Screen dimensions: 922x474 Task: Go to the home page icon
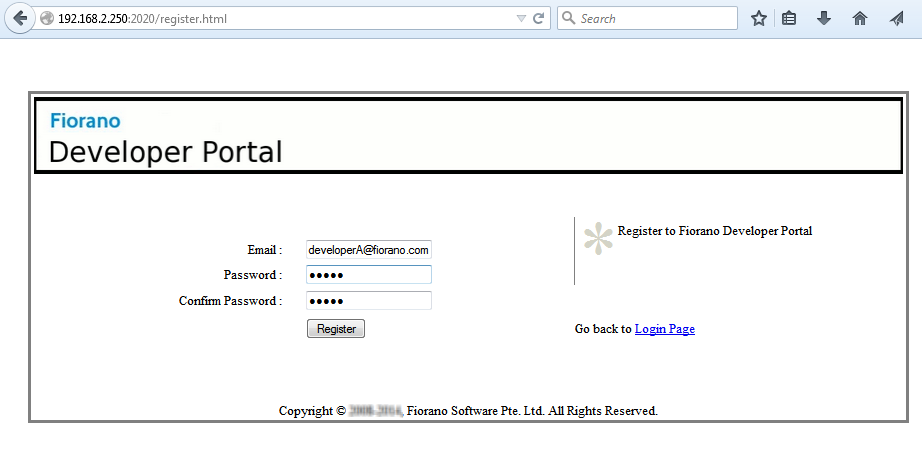click(x=860, y=18)
